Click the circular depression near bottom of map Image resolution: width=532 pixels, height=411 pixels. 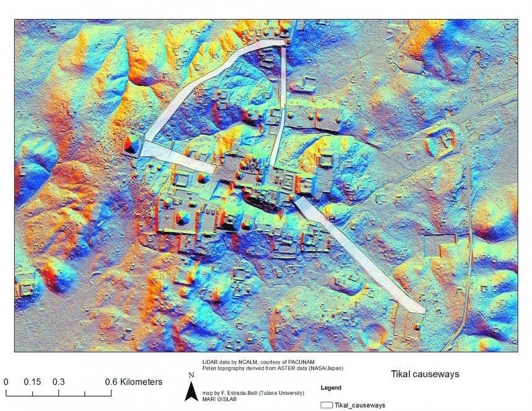pyautogui.click(x=376, y=333)
